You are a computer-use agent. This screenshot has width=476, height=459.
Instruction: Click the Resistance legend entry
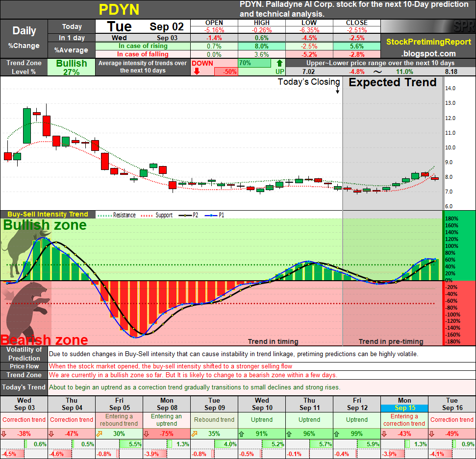117,215
